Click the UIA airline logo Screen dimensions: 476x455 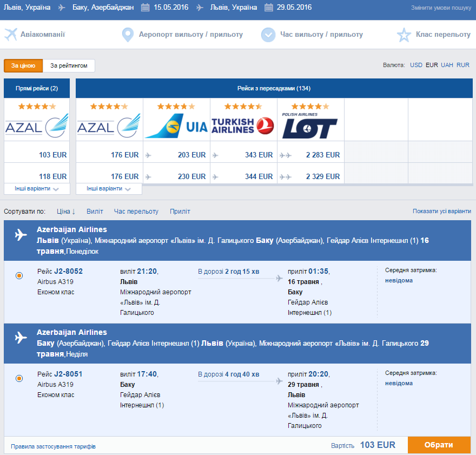pos(176,126)
